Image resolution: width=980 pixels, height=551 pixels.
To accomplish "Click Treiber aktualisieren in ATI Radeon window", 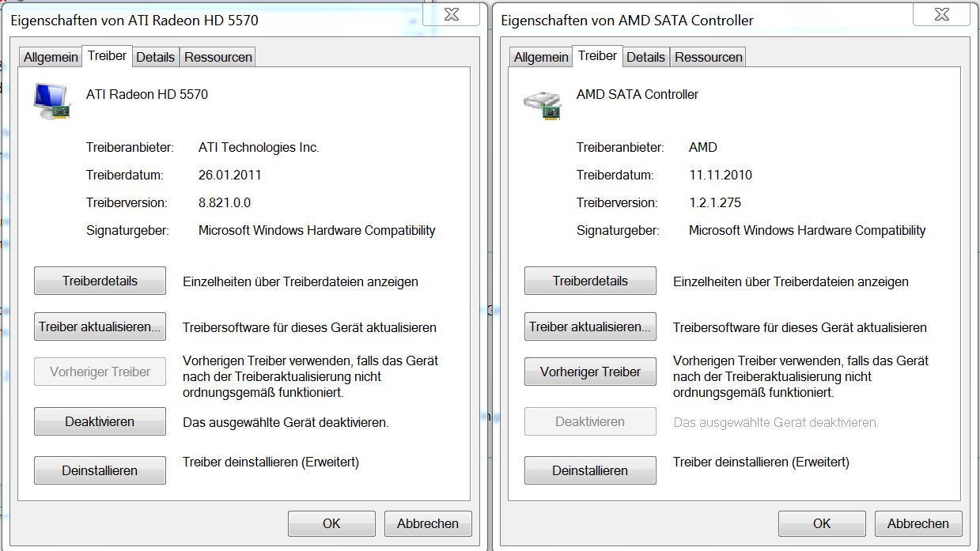I will [x=100, y=326].
